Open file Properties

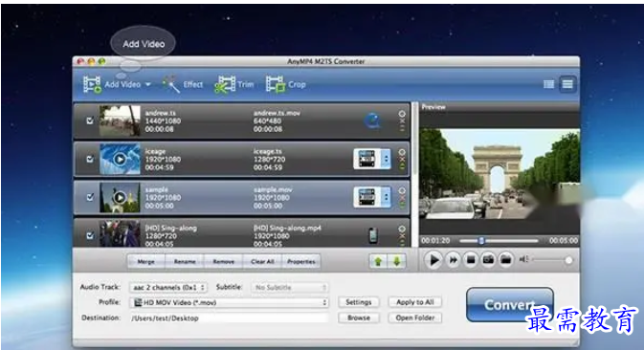pyautogui.click(x=301, y=261)
